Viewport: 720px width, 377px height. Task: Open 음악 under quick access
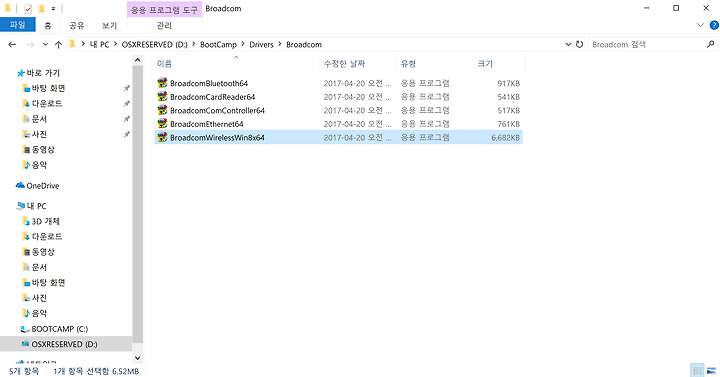(34, 164)
